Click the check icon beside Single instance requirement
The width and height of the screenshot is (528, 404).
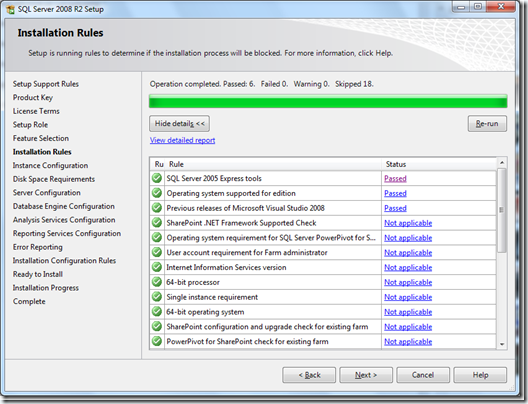157,296
